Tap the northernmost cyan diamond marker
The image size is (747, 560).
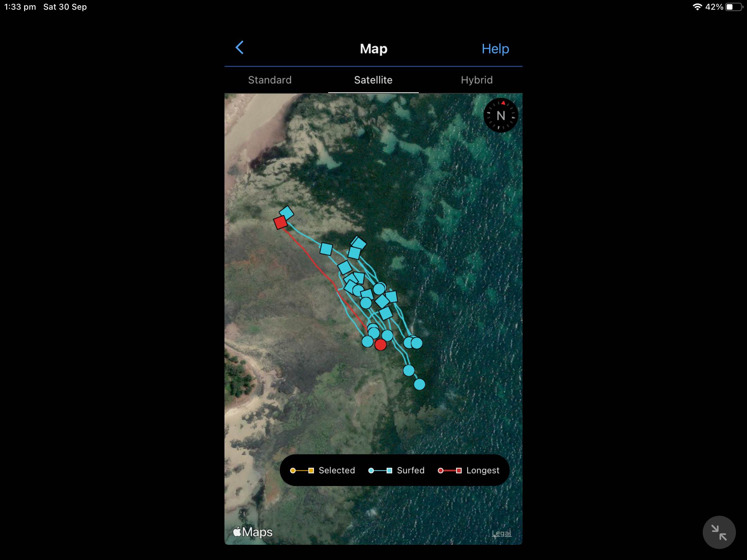tap(287, 213)
